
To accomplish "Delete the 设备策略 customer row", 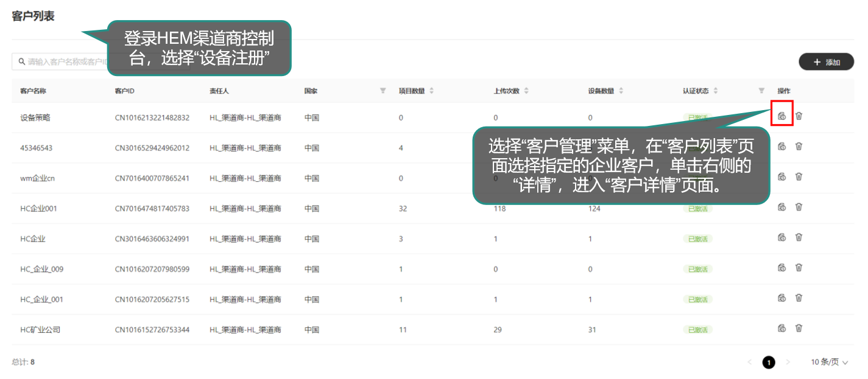I will coord(799,116).
